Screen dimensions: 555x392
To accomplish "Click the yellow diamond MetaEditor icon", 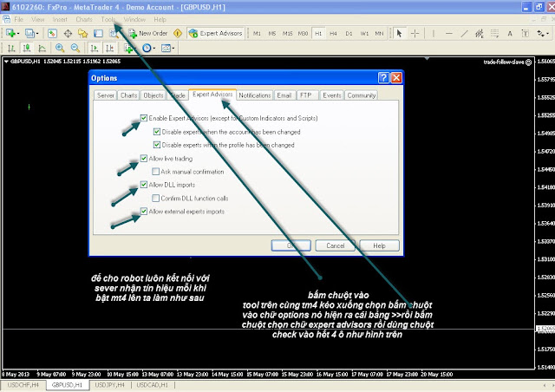I will pyautogui.click(x=177, y=33).
